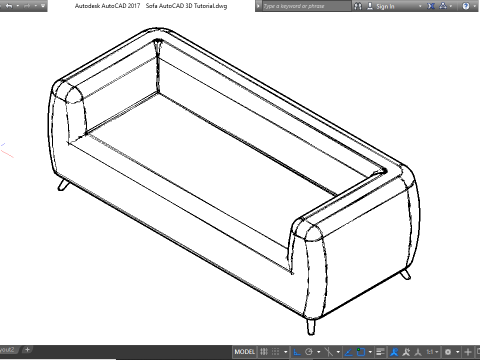The image size is (480, 360).
Task: Toggle drawing grid display in status bar
Action: coord(264,352)
